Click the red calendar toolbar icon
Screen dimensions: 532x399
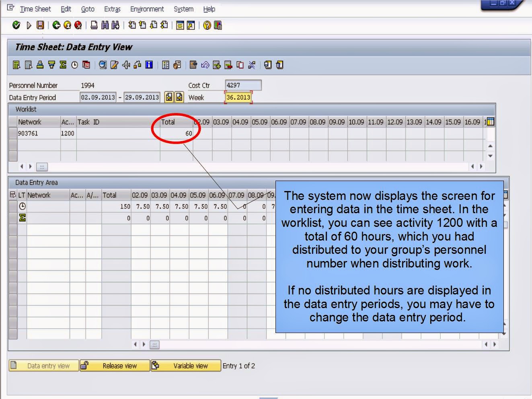(86, 65)
